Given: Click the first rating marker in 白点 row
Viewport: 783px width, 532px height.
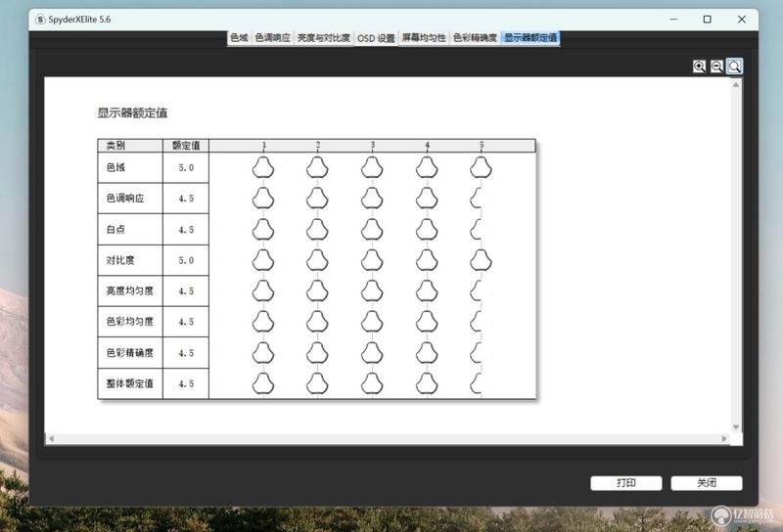Looking at the screenshot, I should (x=263, y=230).
